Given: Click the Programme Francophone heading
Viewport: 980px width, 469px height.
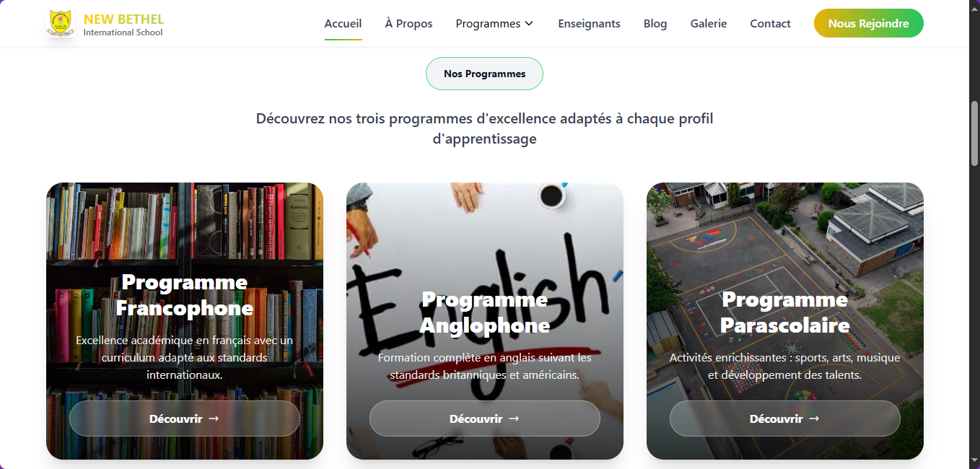Looking at the screenshot, I should 185,295.
